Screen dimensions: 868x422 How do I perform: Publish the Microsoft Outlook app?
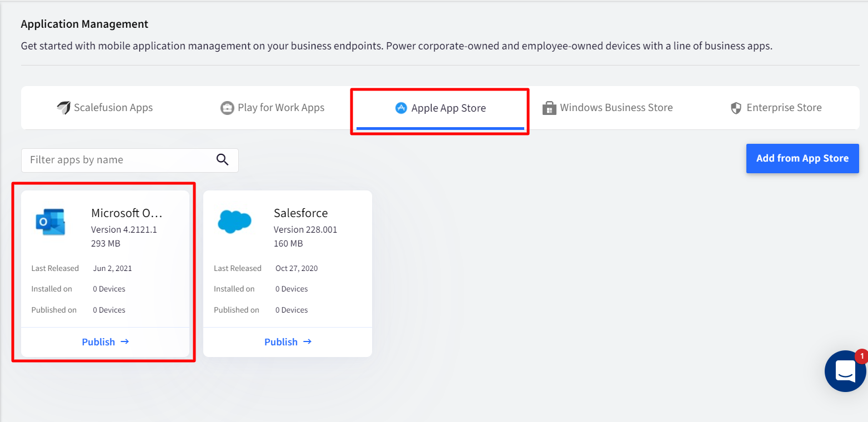pos(106,341)
